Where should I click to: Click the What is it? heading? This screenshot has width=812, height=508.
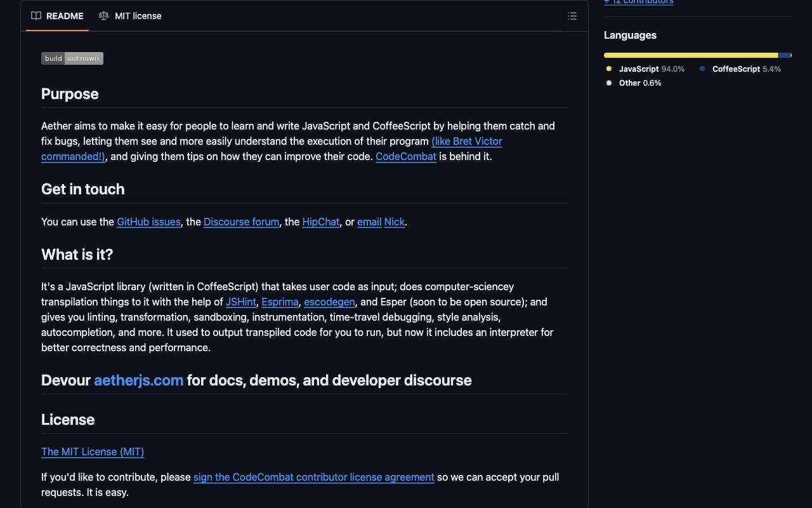77,255
